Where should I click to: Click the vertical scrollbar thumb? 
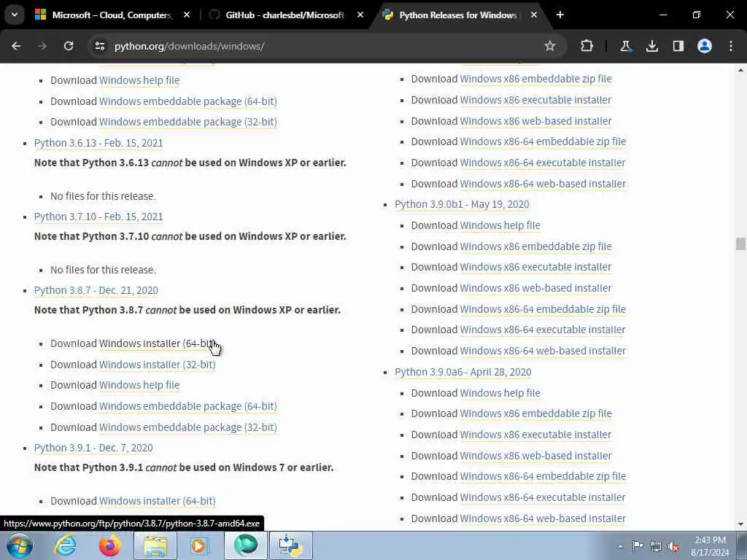pos(740,244)
